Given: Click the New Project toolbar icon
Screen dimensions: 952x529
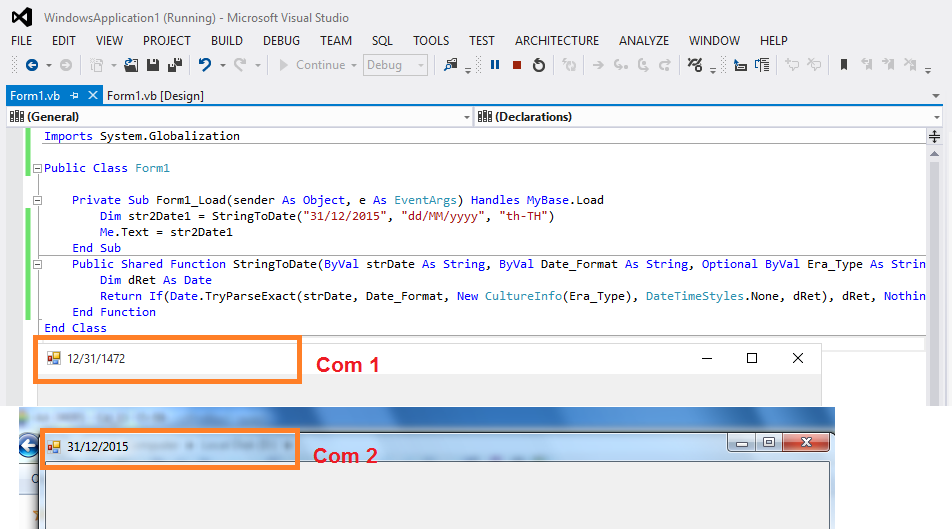Looking at the screenshot, I should point(97,65).
